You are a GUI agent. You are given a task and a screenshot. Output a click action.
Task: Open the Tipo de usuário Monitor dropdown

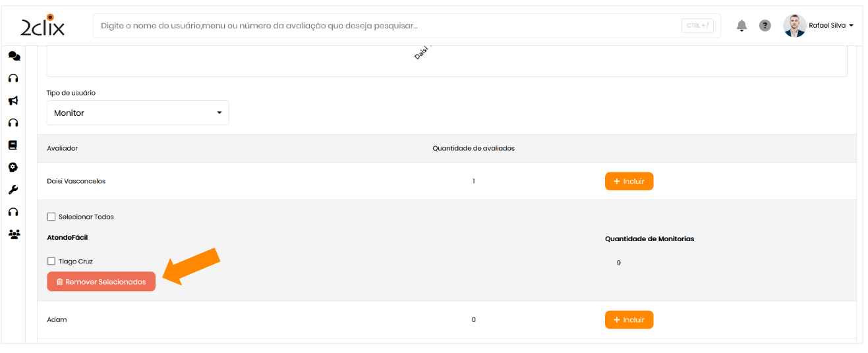click(138, 113)
